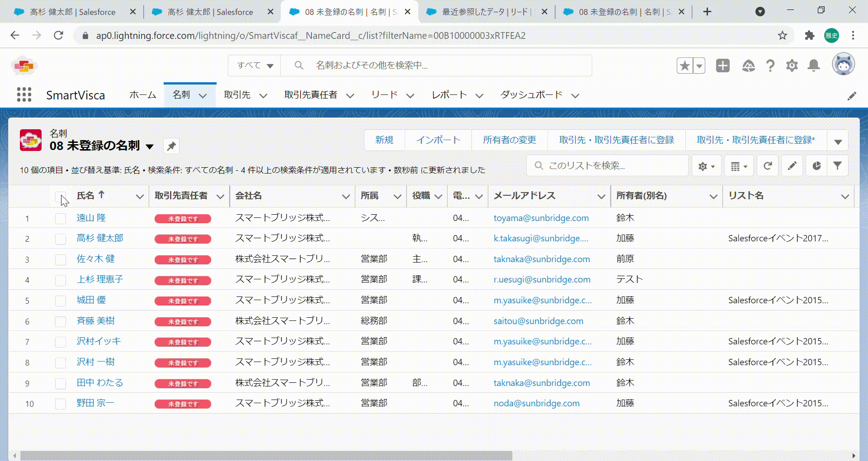Open the Chrome profile avatar
This screenshot has height=461, width=868.
831,35
